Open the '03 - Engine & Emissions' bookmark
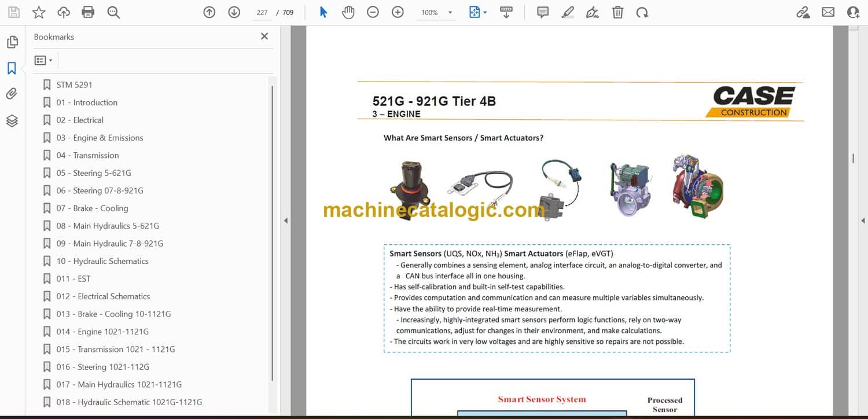Viewport: 868px width, 419px height. coord(100,138)
